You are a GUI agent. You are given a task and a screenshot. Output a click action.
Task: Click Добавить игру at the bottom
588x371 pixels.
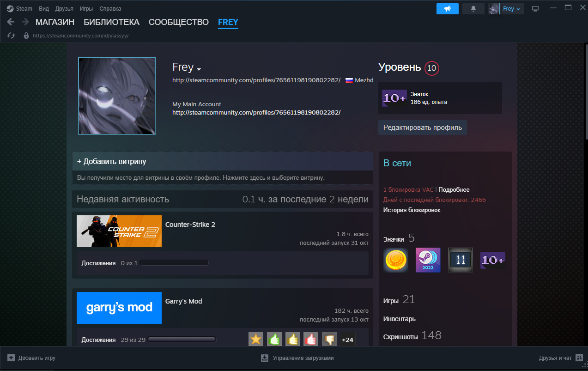click(37, 358)
